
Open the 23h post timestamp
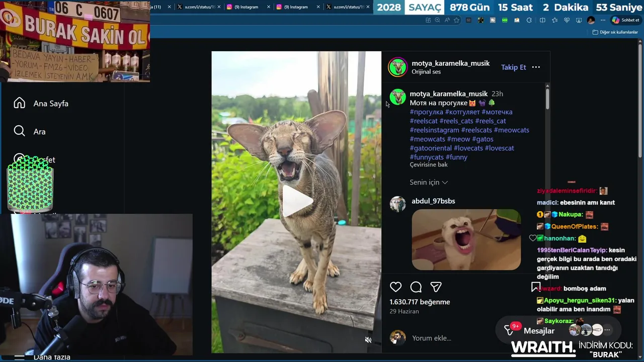point(497,94)
